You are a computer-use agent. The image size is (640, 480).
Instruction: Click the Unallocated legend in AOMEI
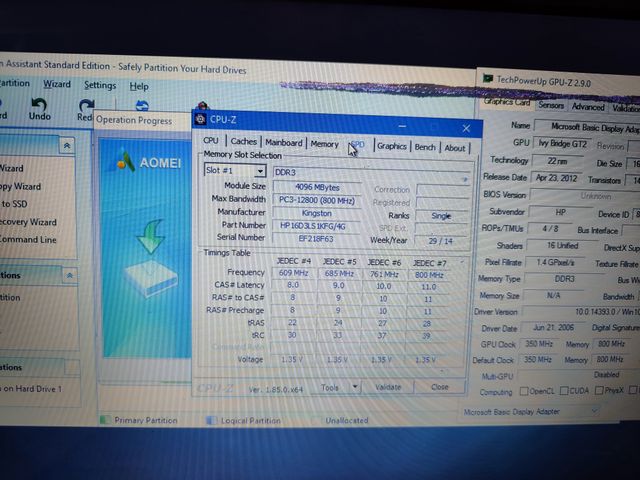347,420
